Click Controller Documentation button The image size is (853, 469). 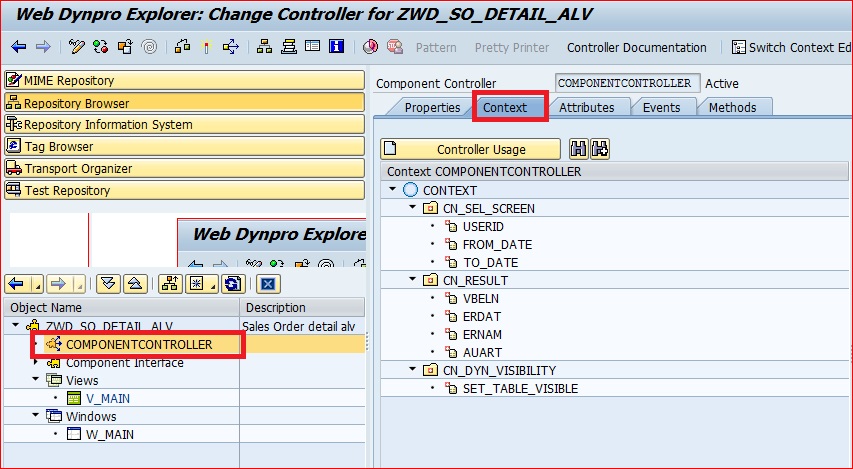pos(636,47)
